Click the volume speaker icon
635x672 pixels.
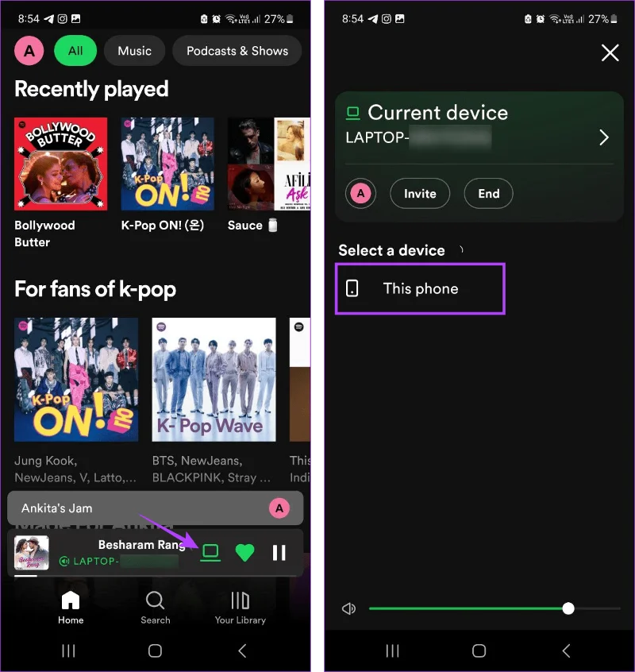(349, 608)
